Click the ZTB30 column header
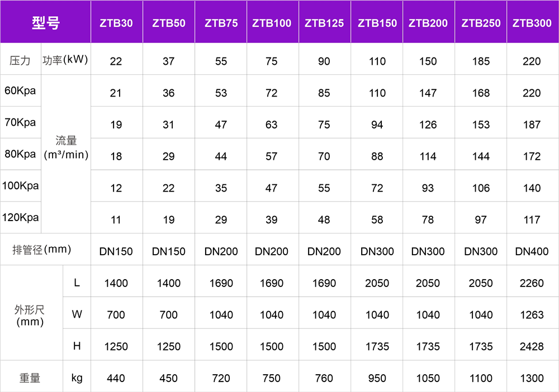Viewport: 559px width, 392px height. (x=116, y=23)
